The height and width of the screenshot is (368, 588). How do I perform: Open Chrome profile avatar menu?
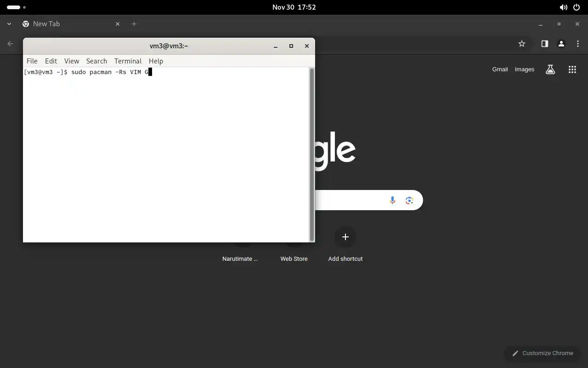point(561,44)
